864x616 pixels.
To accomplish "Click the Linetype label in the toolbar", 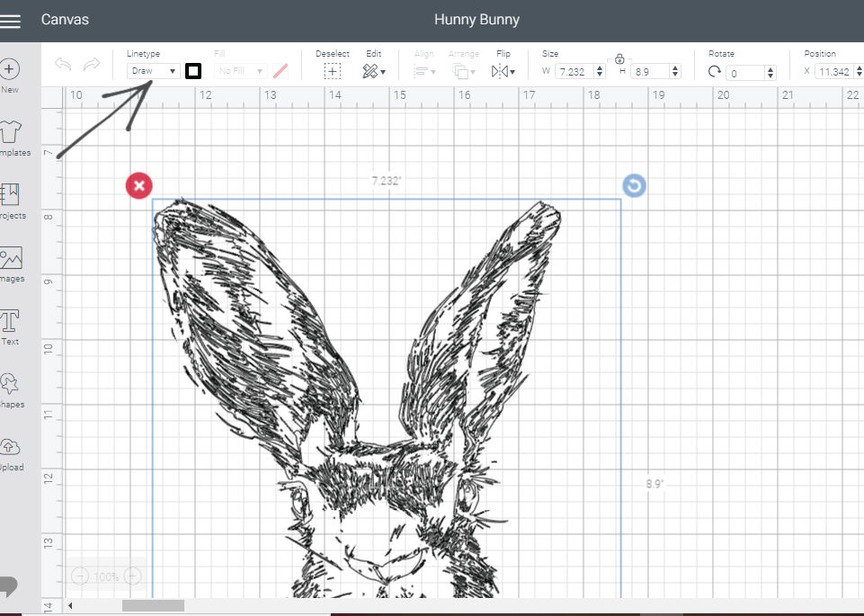I will pyautogui.click(x=143, y=53).
